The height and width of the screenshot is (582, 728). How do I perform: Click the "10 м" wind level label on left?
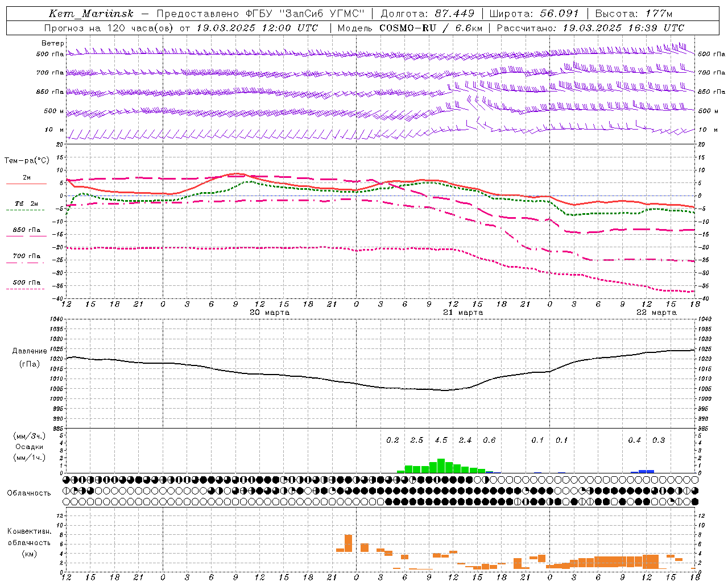pyautogui.click(x=55, y=130)
